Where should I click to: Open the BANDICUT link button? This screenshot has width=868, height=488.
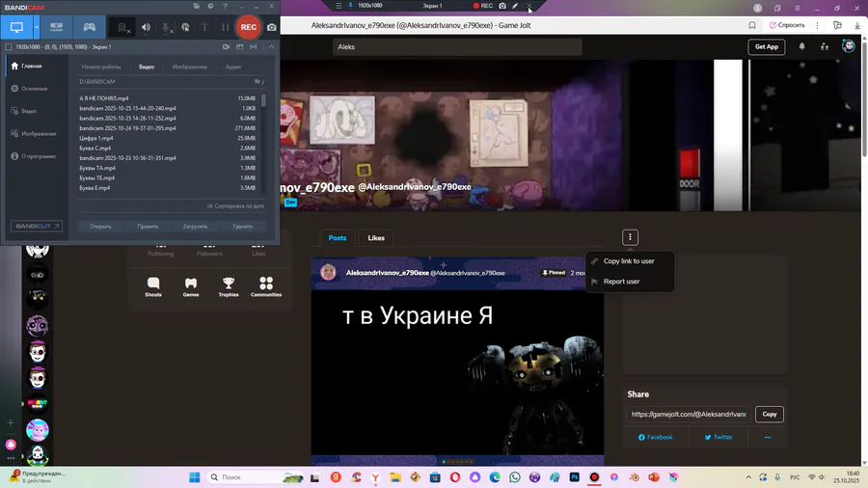coord(37,227)
